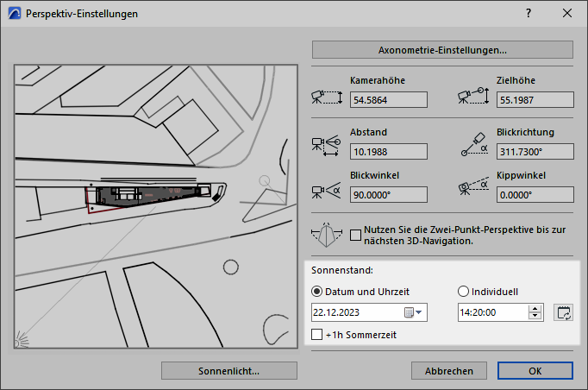Screen dimensions: 588x390
Task: Click the Abstand field showing 10.1988
Action: click(x=389, y=152)
